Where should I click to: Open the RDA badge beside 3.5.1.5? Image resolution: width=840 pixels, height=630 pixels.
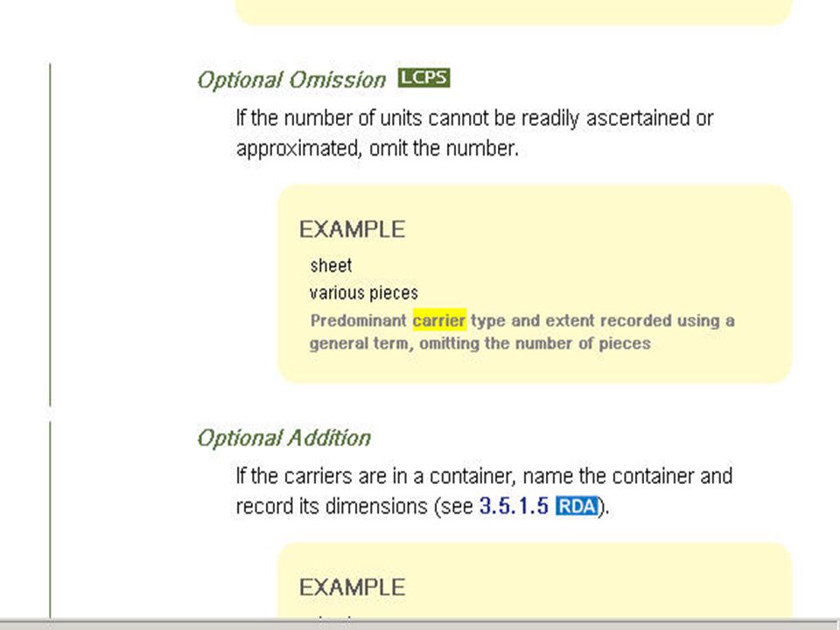[577, 506]
